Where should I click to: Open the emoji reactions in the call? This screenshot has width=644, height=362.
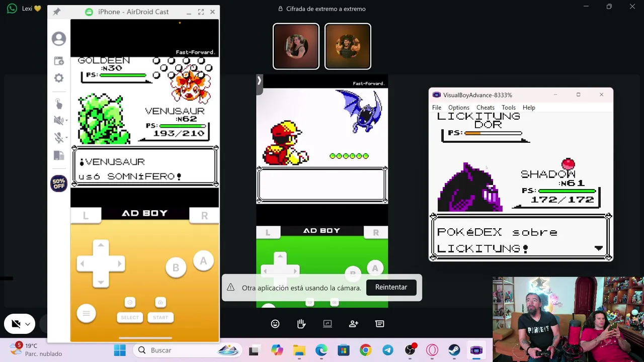pyautogui.click(x=275, y=324)
